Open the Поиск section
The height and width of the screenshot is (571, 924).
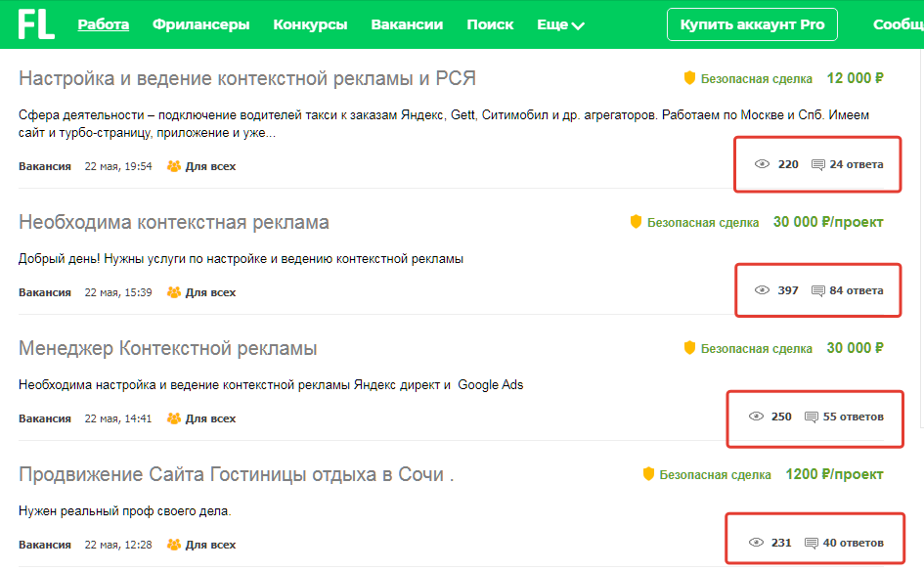491,23
